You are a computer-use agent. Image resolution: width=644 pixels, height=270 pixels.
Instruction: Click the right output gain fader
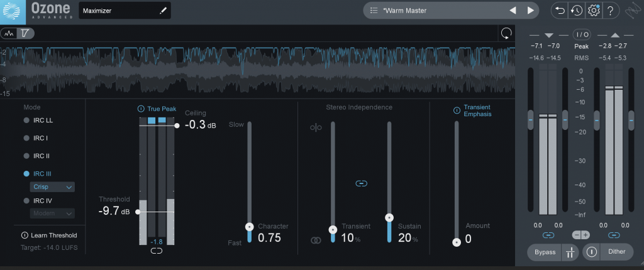[x=631, y=120]
